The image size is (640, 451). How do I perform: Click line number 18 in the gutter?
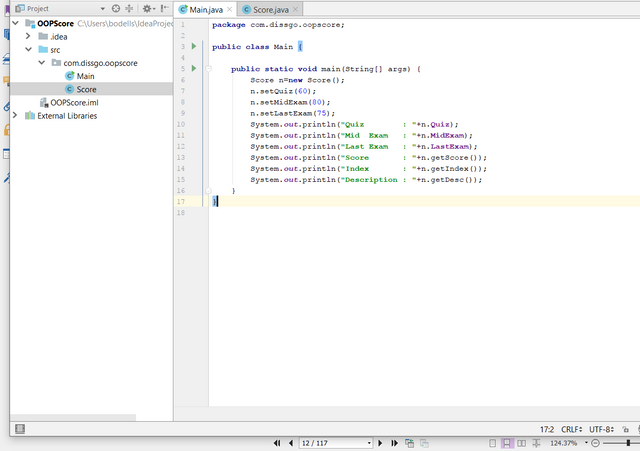(181, 213)
